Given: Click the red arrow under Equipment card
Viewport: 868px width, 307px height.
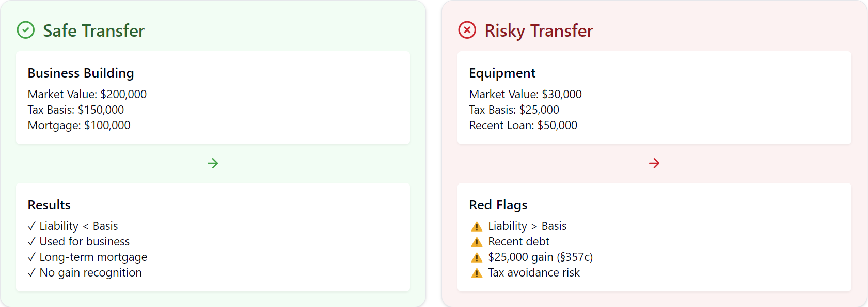Looking at the screenshot, I should tap(654, 163).
